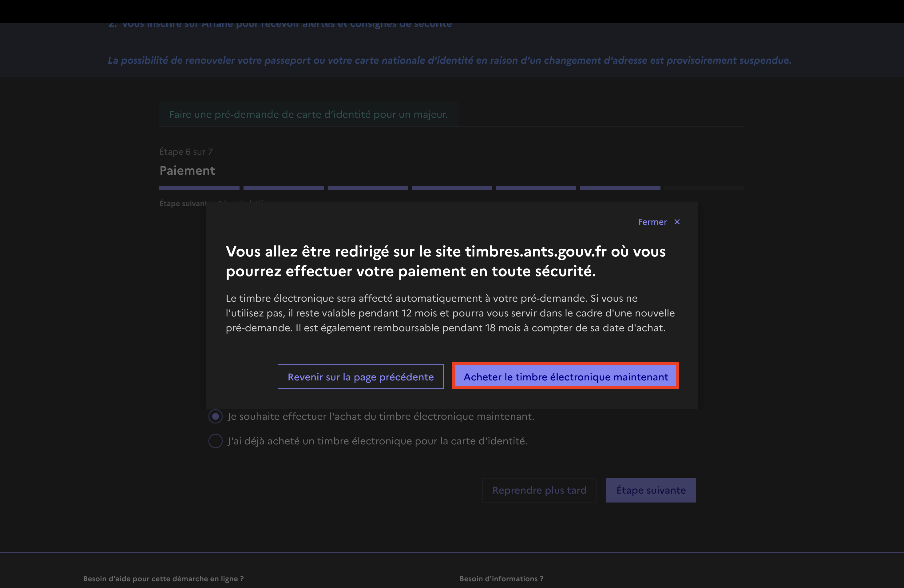Go to Étape suivante
The height and width of the screenshot is (588, 904).
tap(651, 490)
